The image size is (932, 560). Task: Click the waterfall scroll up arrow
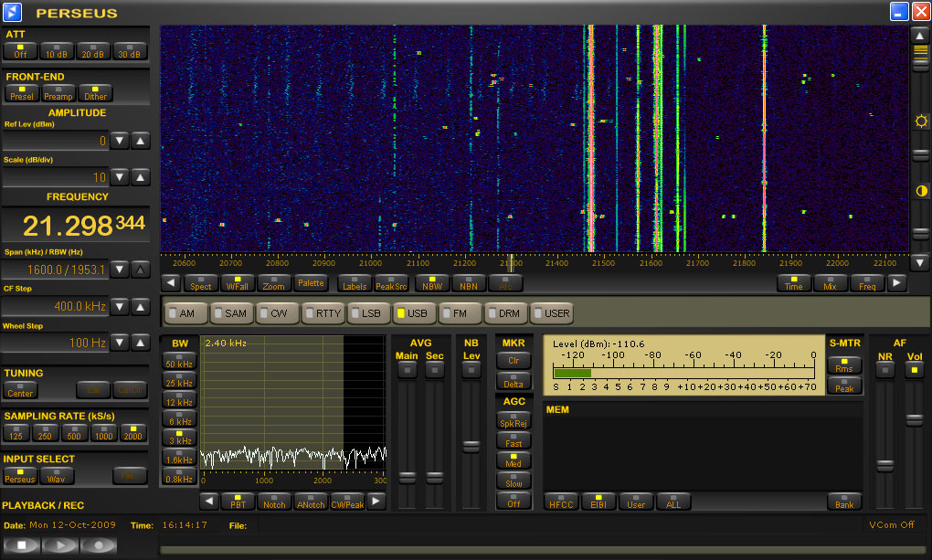[x=919, y=36]
